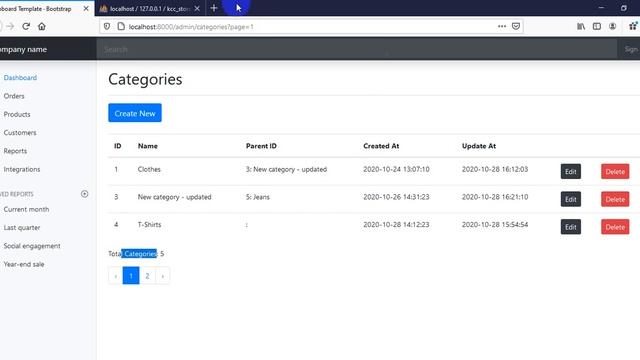Open Reports in the sidebar
This screenshot has height=360, width=640.
pos(15,151)
